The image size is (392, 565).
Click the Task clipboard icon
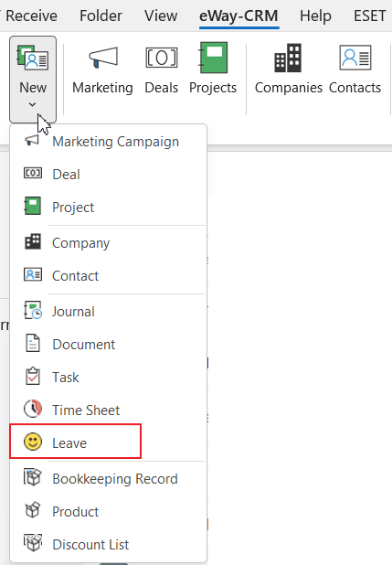coord(33,376)
